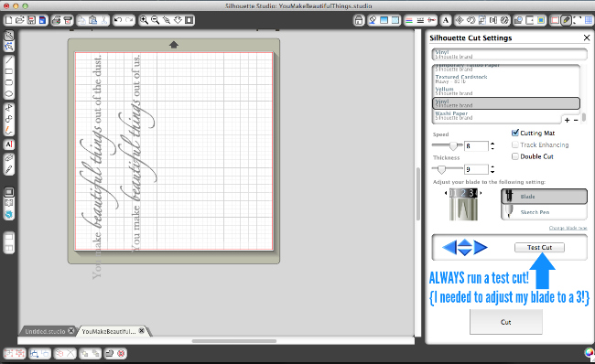
Task: Move blade right with blue right arrow
Action: (x=481, y=247)
